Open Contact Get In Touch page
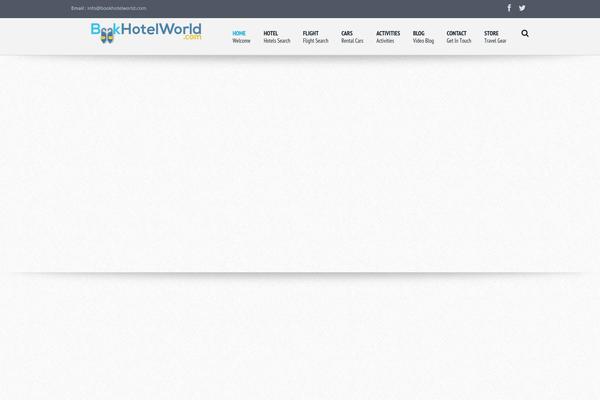 click(459, 37)
